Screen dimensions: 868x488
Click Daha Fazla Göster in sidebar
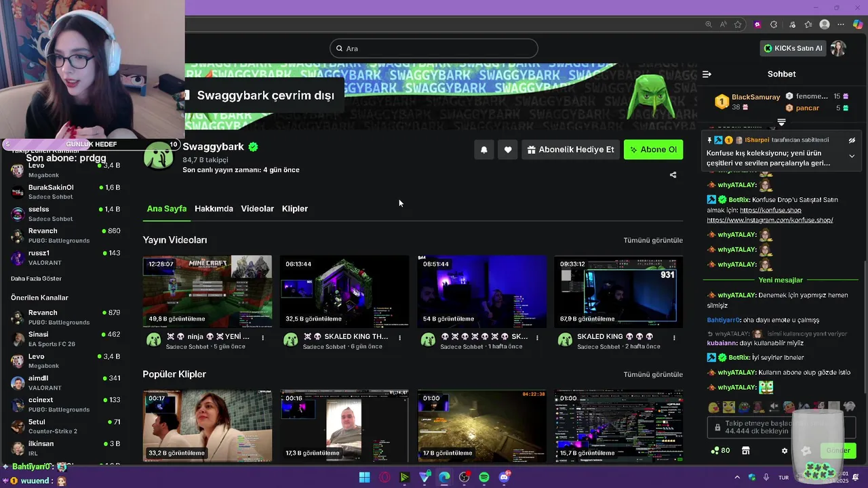click(x=36, y=279)
